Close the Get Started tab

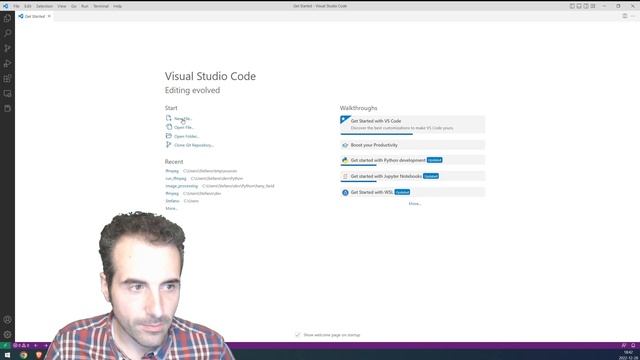49,16
